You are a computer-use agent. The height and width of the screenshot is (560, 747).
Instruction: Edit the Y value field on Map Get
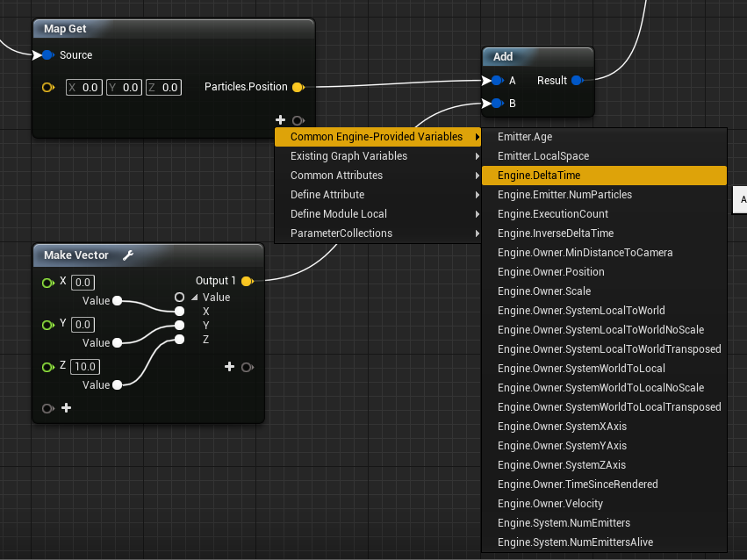124,88
